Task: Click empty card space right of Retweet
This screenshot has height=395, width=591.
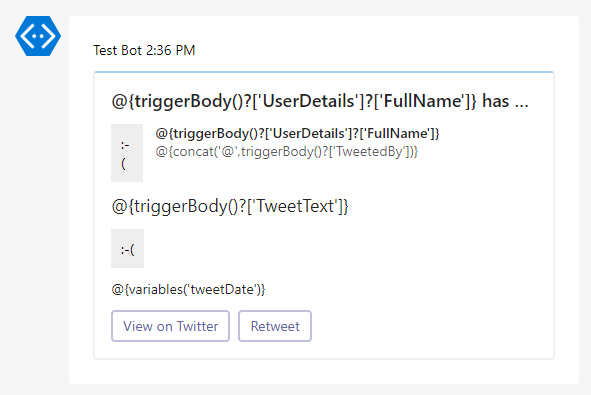Action: (x=430, y=326)
